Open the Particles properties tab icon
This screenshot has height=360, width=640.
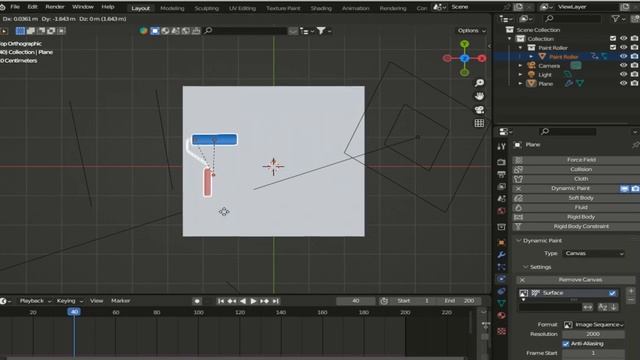(x=502, y=267)
